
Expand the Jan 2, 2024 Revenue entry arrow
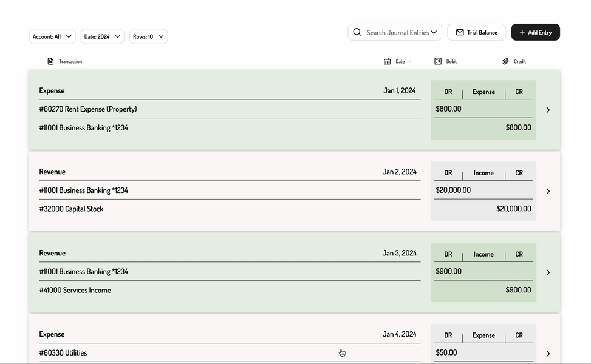tap(548, 191)
